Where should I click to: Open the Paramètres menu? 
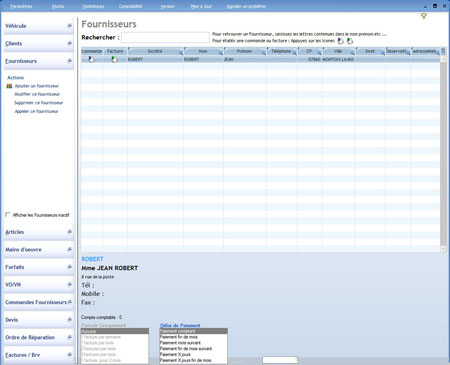(21, 6)
